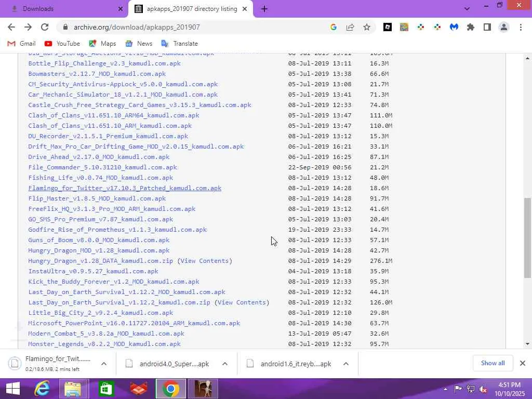Open the Windows Start button
532x399 pixels.
click(x=12, y=389)
